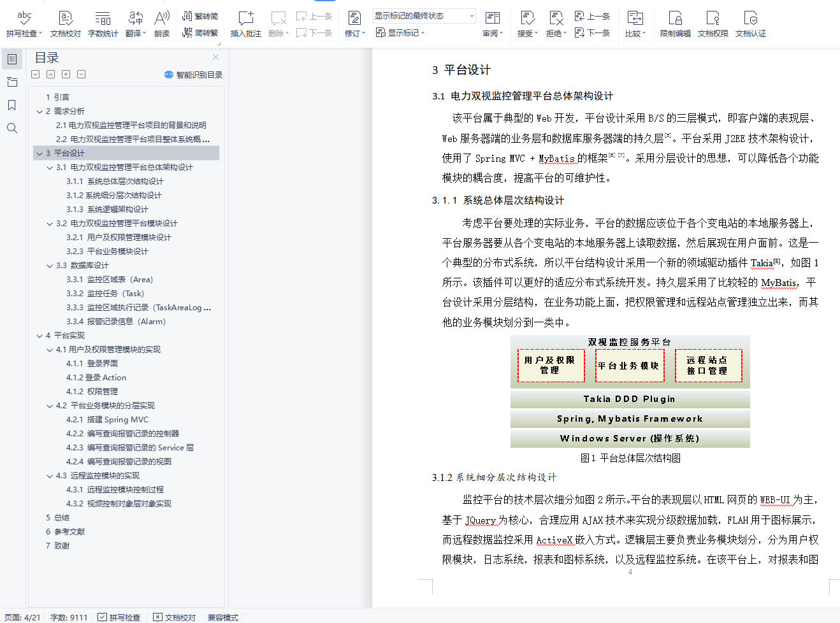Screen dimensions: 840x623
Task: Click 智能识别目录 link
Action: point(194,75)
